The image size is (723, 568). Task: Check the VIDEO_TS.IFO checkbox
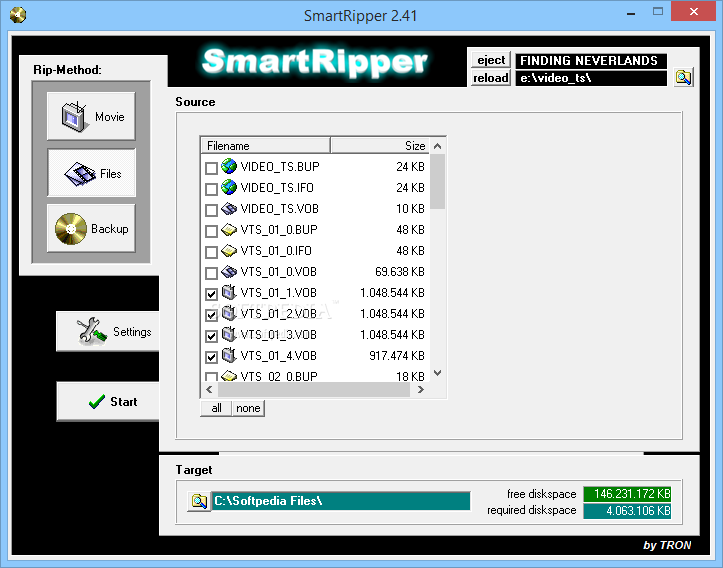tap(211, 189)
